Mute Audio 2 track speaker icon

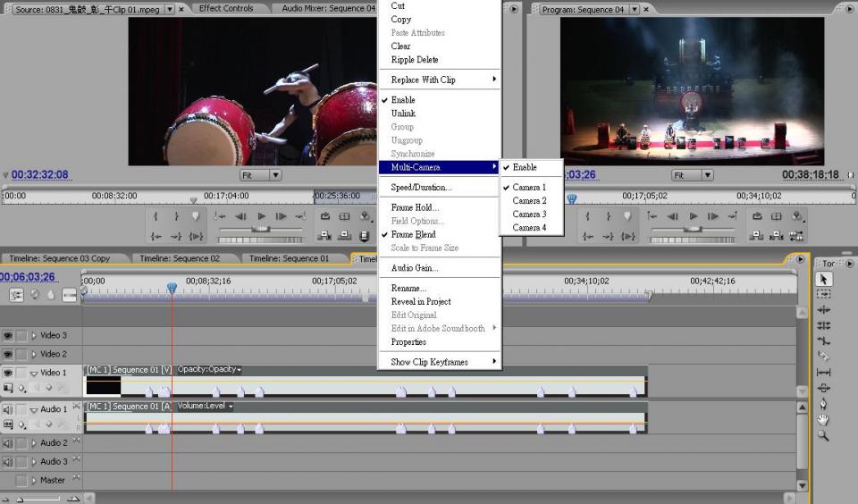[x=8, y=443]
